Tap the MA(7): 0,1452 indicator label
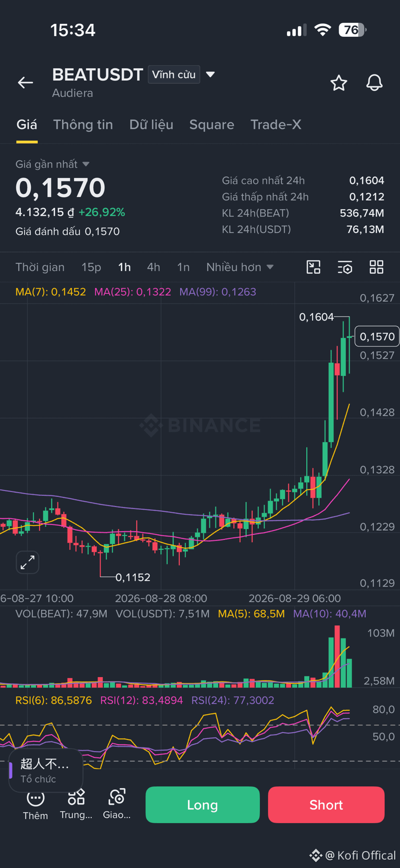400x868 pixels. pyautogui.click(x=51, y=292)
